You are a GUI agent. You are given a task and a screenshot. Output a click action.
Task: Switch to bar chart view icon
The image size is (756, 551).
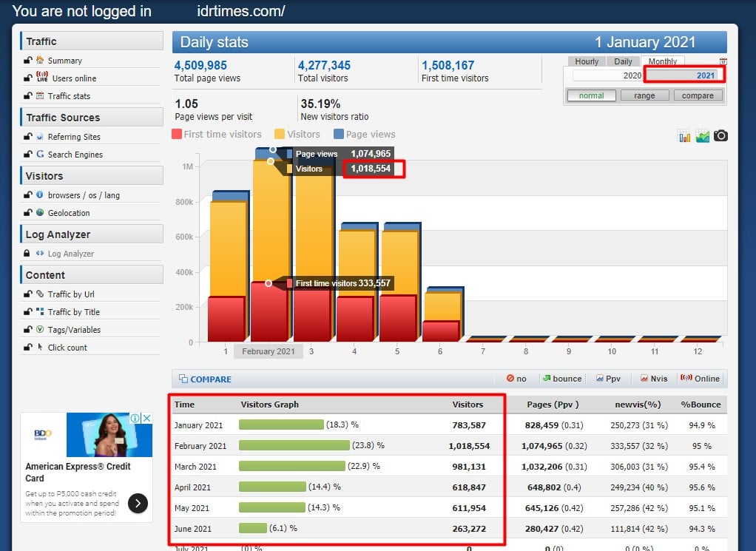coord(684,135)
